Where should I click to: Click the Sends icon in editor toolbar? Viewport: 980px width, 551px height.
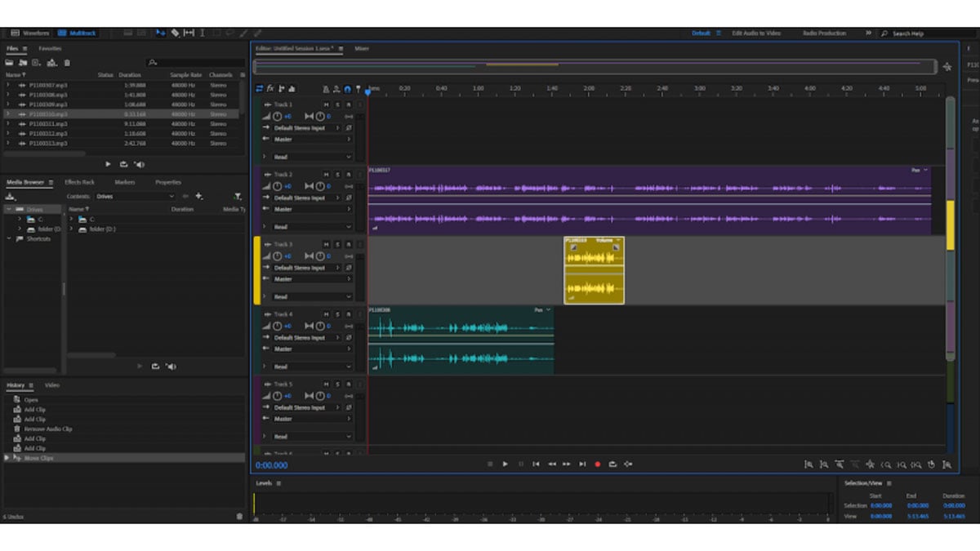tap(282, 88)
